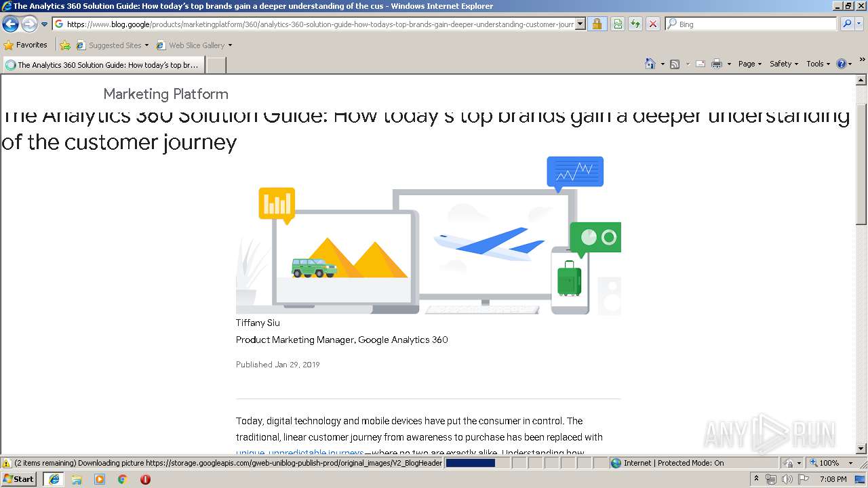Open the Tools menu

coord(818,64)
